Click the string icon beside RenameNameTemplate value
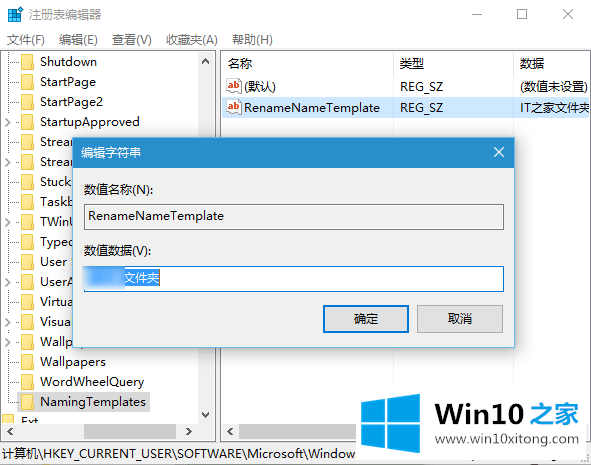591x465 pixels. pyautogui.click(x=234, y=107)
